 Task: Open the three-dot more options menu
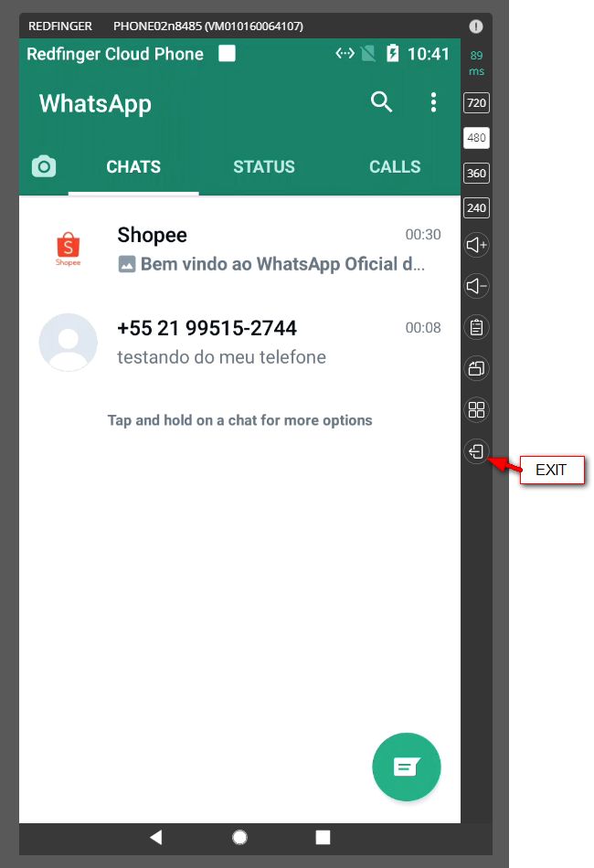[433, 102]
